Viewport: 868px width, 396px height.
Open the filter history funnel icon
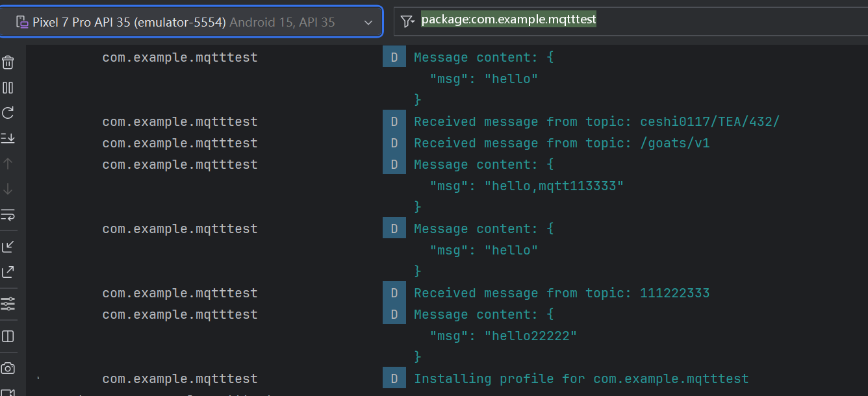(x=407, y=22)
